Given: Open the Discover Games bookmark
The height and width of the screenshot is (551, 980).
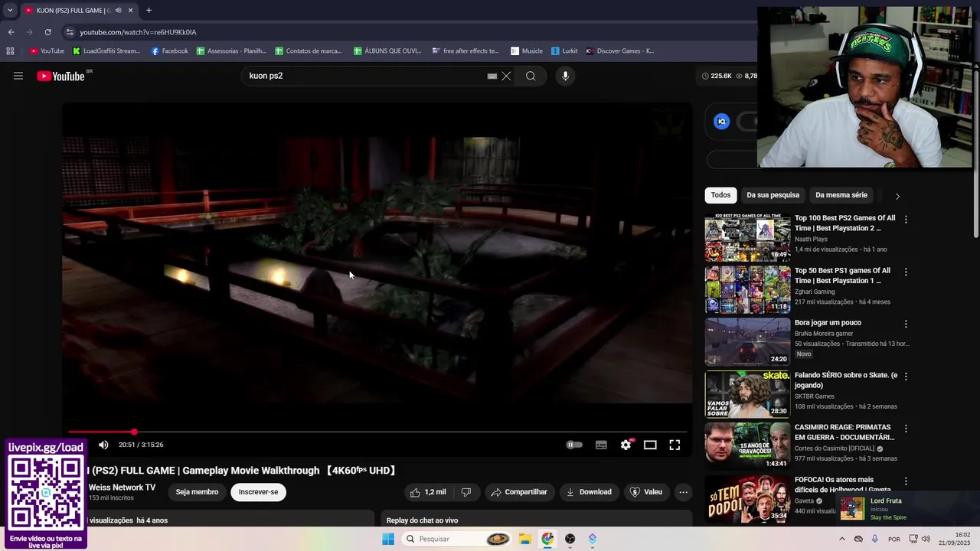Looking at the screenshot, I should [x=620, y=51].
